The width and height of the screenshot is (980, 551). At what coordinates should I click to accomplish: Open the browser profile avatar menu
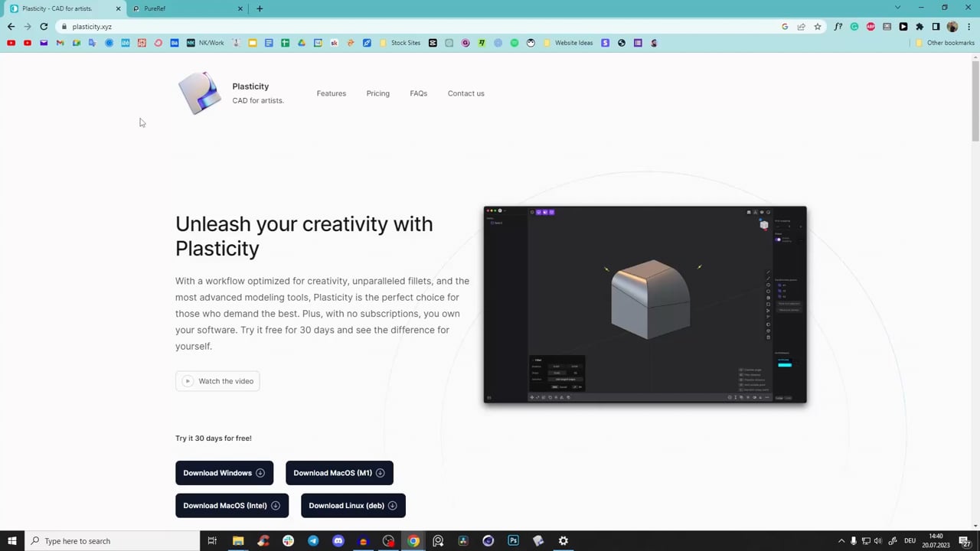tap(952, 26)
